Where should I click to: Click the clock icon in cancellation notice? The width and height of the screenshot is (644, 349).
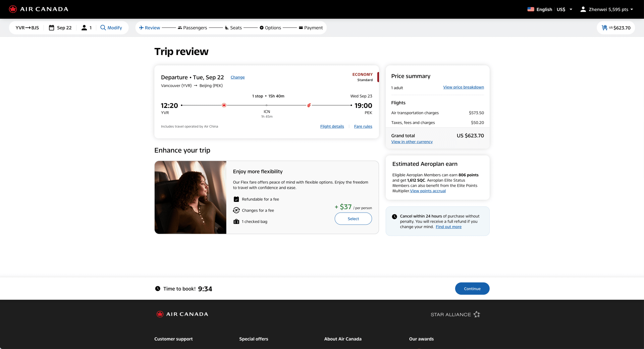394,217
